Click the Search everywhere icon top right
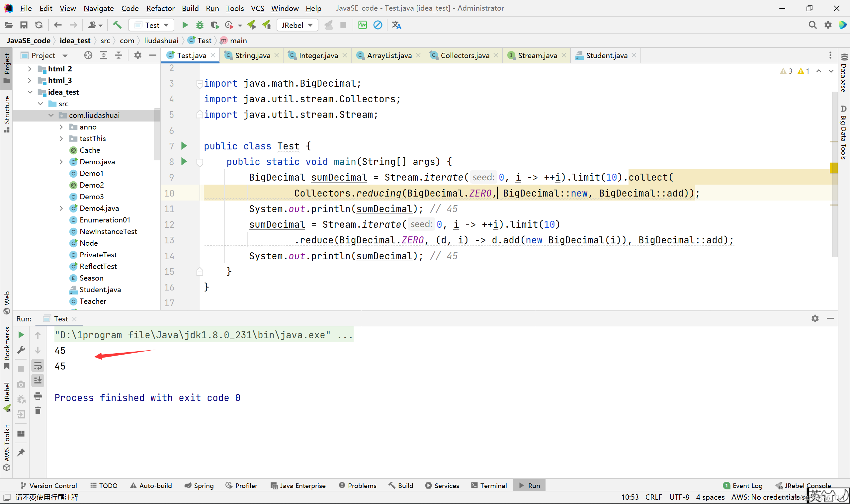 coord(811,25)
